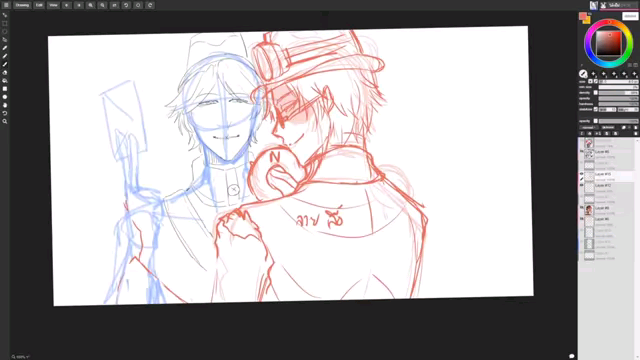Toggle the layer opacity lock checkbox
This screenshot has height=360, width=640.
596,121
